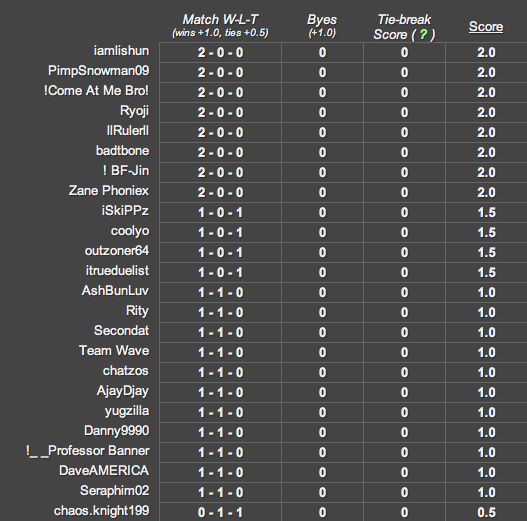Select player name Team Wave

coord(114,351)
